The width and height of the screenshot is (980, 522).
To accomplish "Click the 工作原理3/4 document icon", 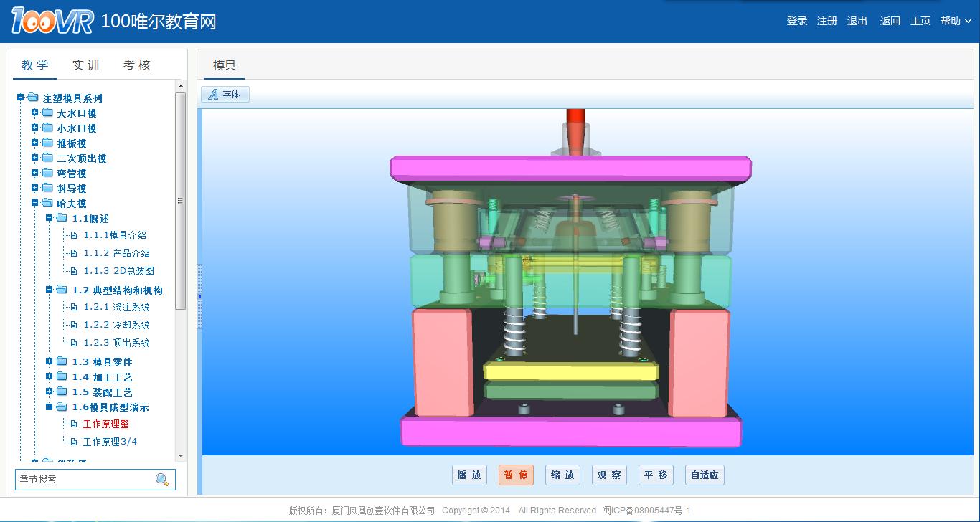I will 73,442.
